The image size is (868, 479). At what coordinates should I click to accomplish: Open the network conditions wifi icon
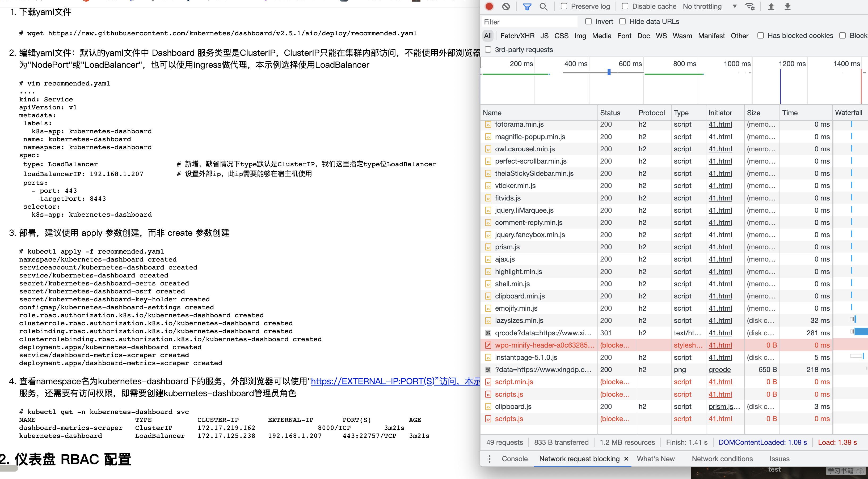click(750, 6)
